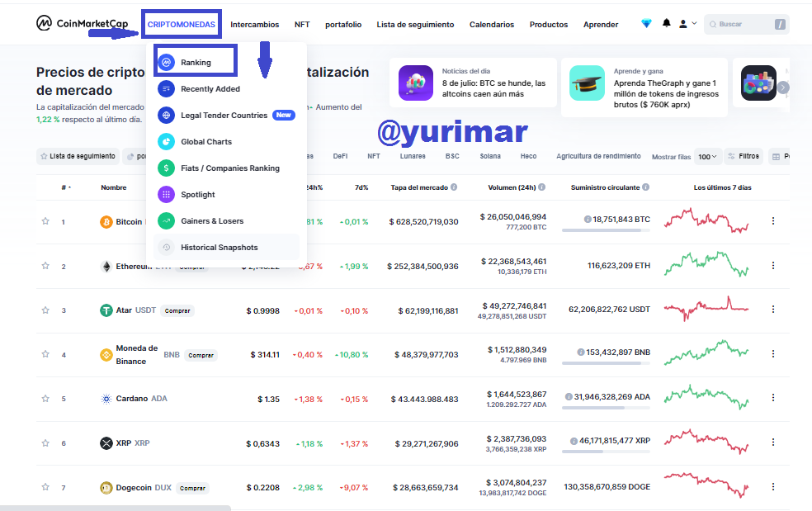Open the CRIPTOMONEDAS menu
The height and width of the screenshot is (511, 812).
coord(182,25)
